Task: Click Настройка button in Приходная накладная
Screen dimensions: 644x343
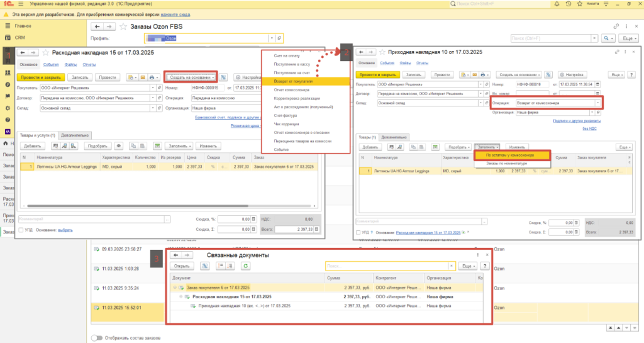Action: pos(572,75)
